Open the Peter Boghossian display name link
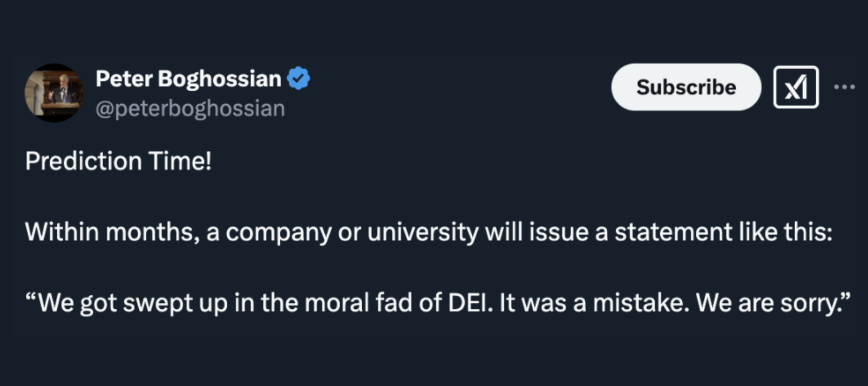The height and width of the screenshot is (386, 868). (188, 79)
